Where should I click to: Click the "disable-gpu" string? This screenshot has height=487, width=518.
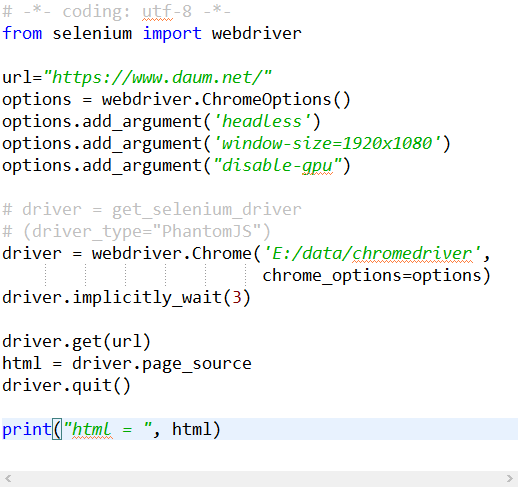(x=278, y=165)
